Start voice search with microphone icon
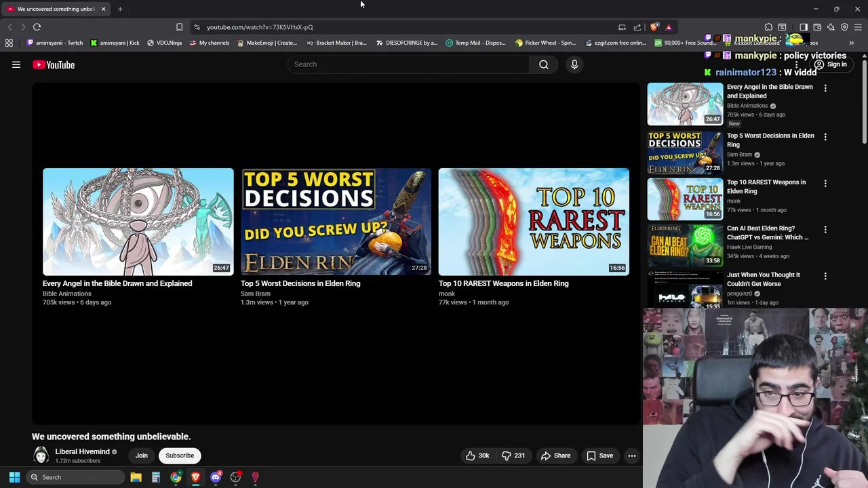868x488 pixels. (574, 64)
